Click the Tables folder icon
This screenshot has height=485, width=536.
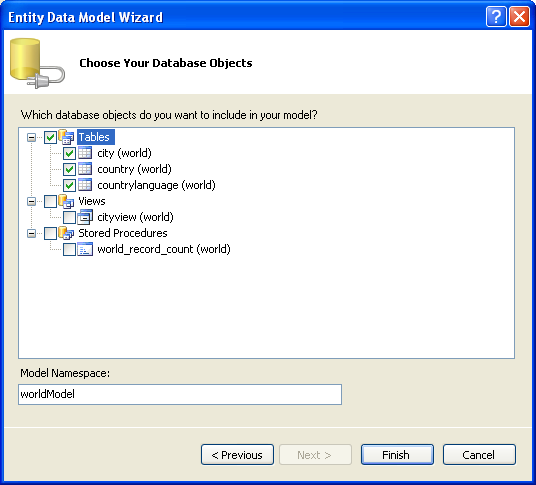(66, 137)
